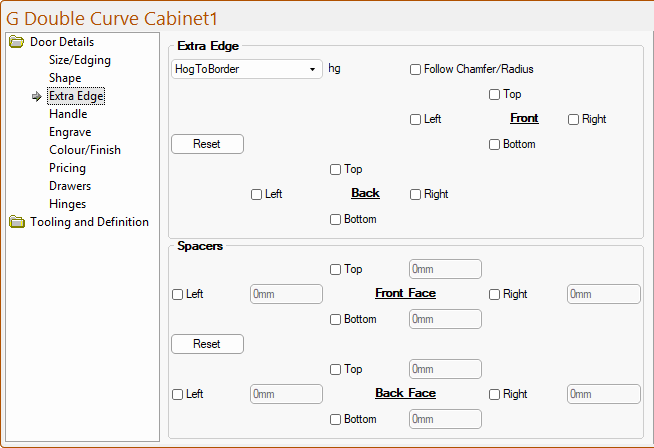Image resolution: width=654 pixels, height=448 pixels.
Task: Click the Back Face Left spacer field
Action: click(x=286, y=394)
